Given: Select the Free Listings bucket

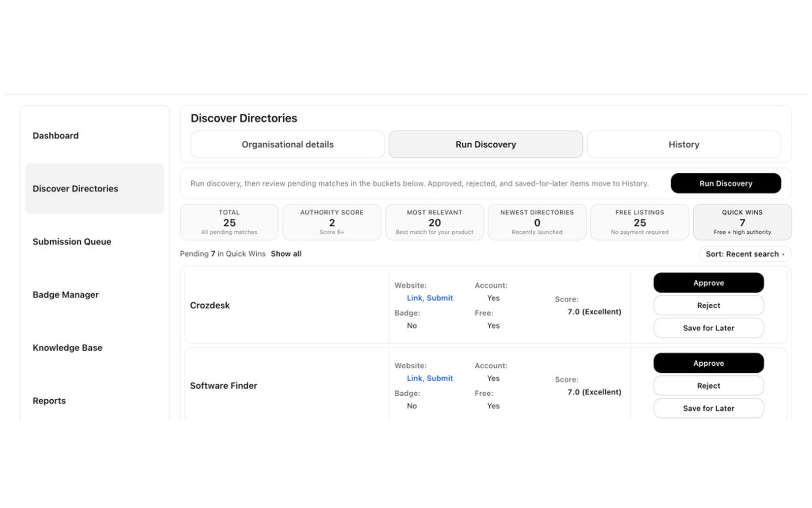Looking at the screenshot, I should 639,222.
